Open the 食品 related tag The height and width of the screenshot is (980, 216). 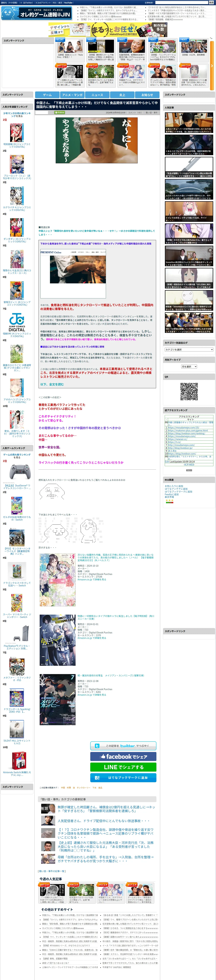tap(100, 787)
